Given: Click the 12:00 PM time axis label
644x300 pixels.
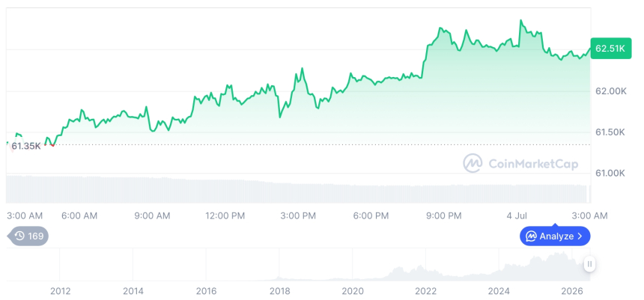Looking at the screenshot, I should pos(225,215).
